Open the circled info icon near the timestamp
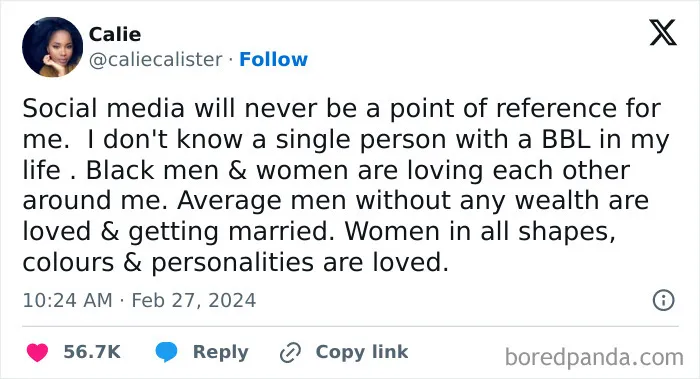Viewport: 700px width, 379px height. click(x=663, y=300)
